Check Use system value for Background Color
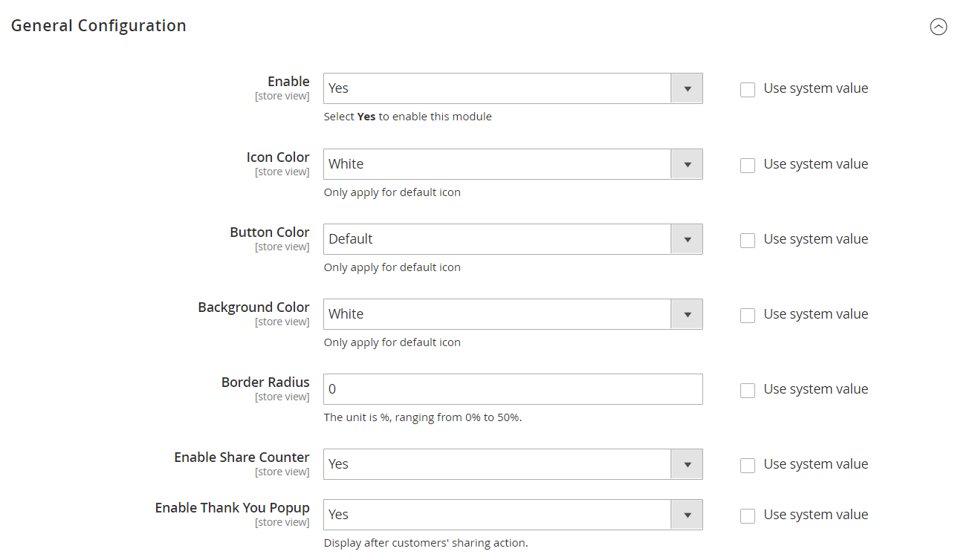This screenshot has width=961, height=560. (x=748, y=316)
